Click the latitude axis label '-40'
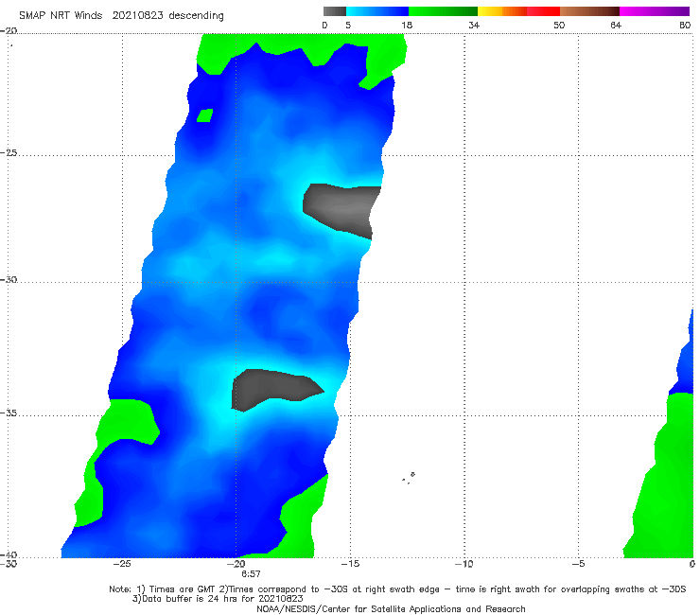The width and height of the screenshot is (700, 615). point(9,554)
